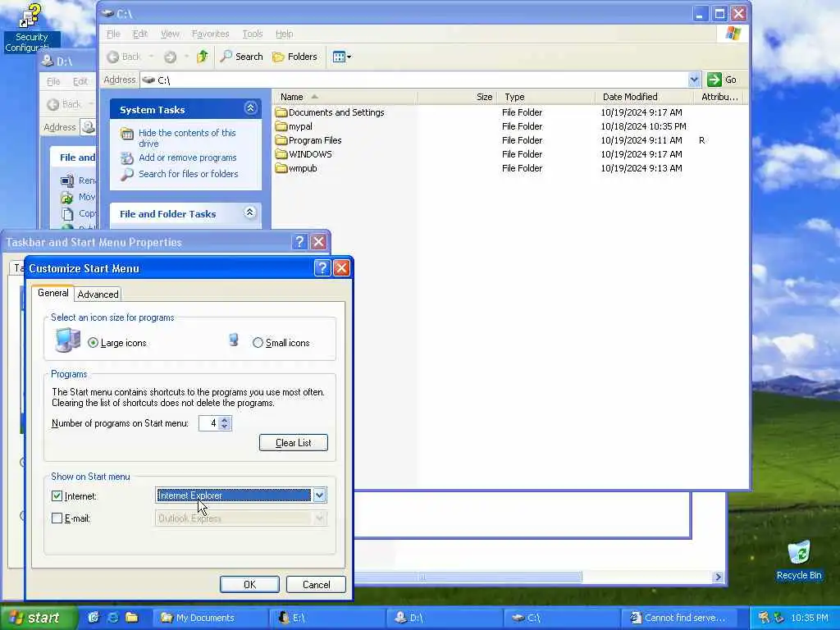This screenshot has height=630, width=840.
Task: Select the Program Files folder icon
Action: click(x=281, y=140)
